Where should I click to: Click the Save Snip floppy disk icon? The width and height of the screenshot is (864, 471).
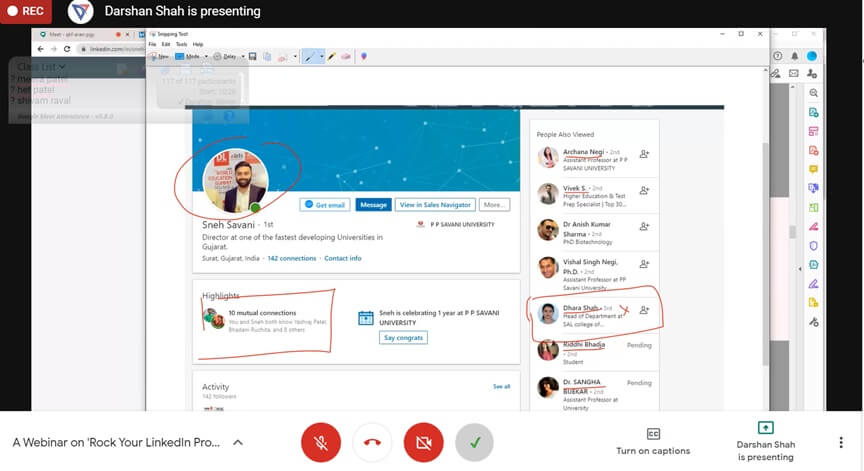click(x=253, y=56)
